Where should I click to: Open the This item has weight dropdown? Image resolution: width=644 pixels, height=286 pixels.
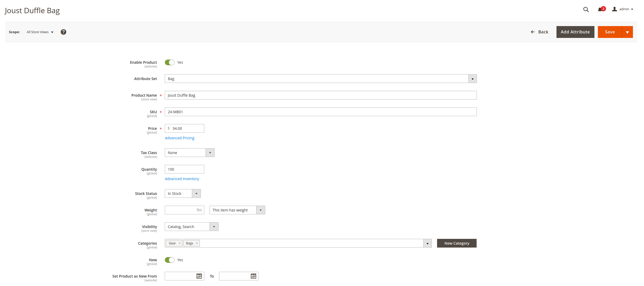237,210
